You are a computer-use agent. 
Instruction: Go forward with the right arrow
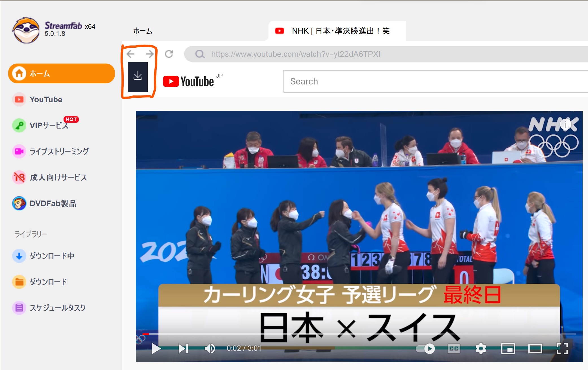pos(149,54)
